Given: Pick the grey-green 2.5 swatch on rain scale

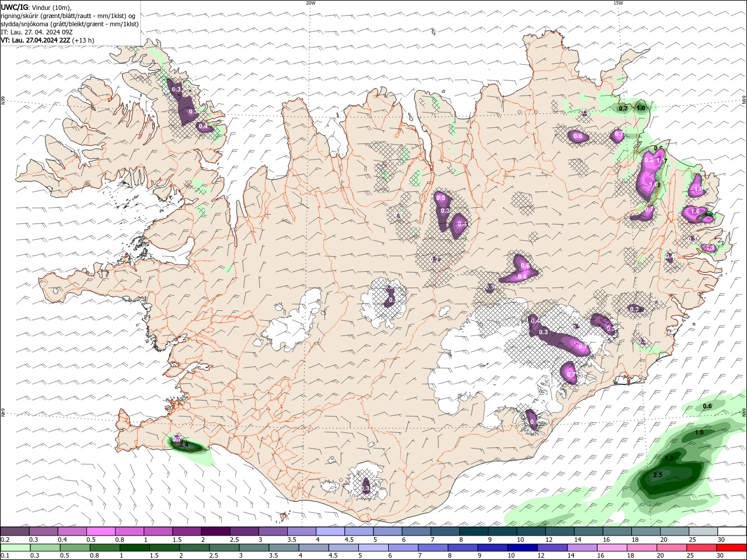Looking at the screenshot, I should (224, 548).
